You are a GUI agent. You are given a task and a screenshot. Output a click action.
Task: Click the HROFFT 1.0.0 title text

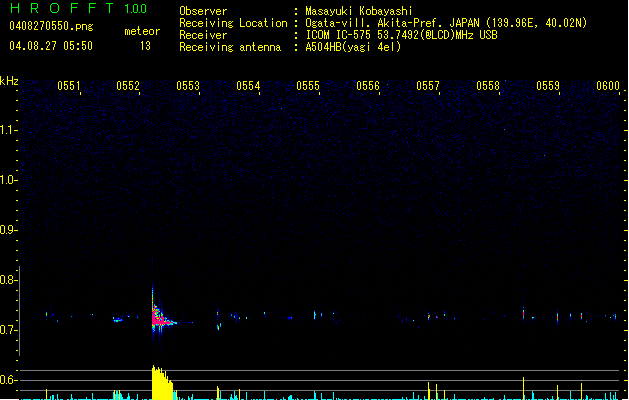click(78, 8)
